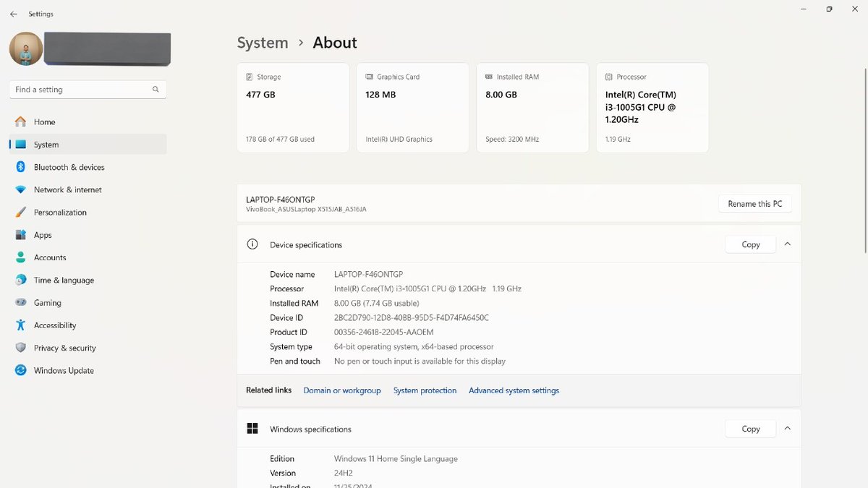868x488 pixels.
Task: Open the Storage card showing 477 GB
Action: point(293,108)
